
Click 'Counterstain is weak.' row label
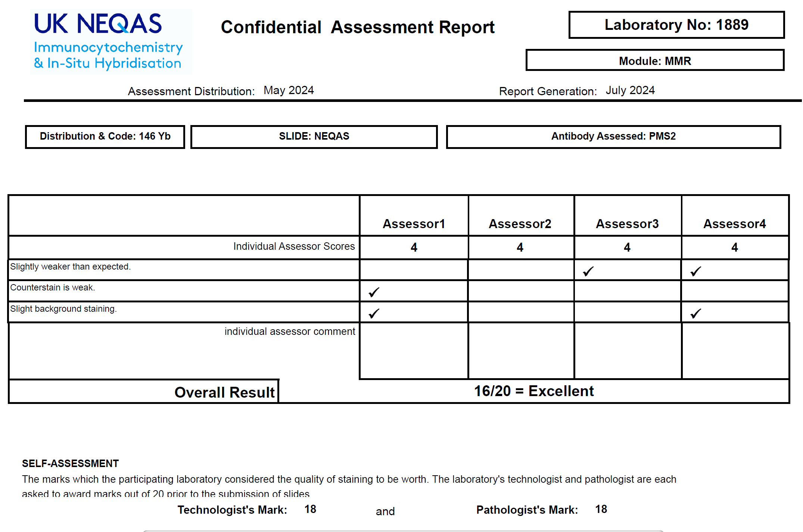53,287
